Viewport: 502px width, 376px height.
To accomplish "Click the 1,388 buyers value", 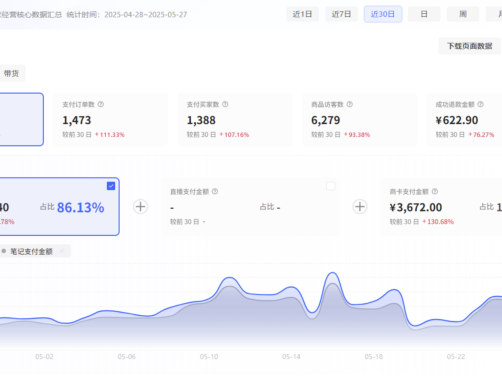I will point(201,120).
